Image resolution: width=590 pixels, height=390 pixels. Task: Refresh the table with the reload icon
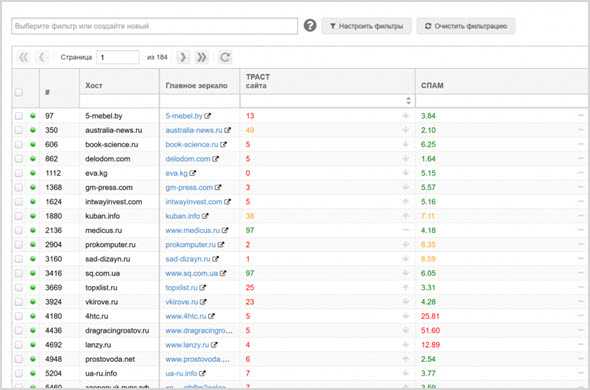[225, 57]
